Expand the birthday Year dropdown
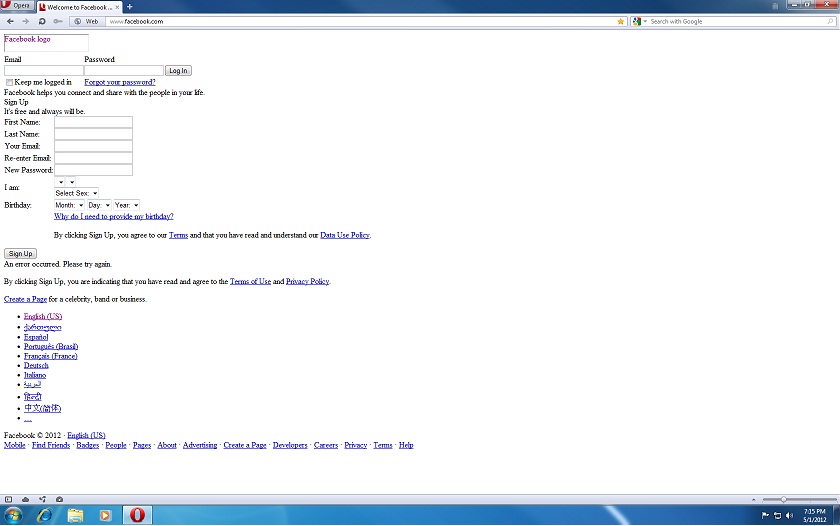This screenshot has height=526, width=840. (126, 205)
